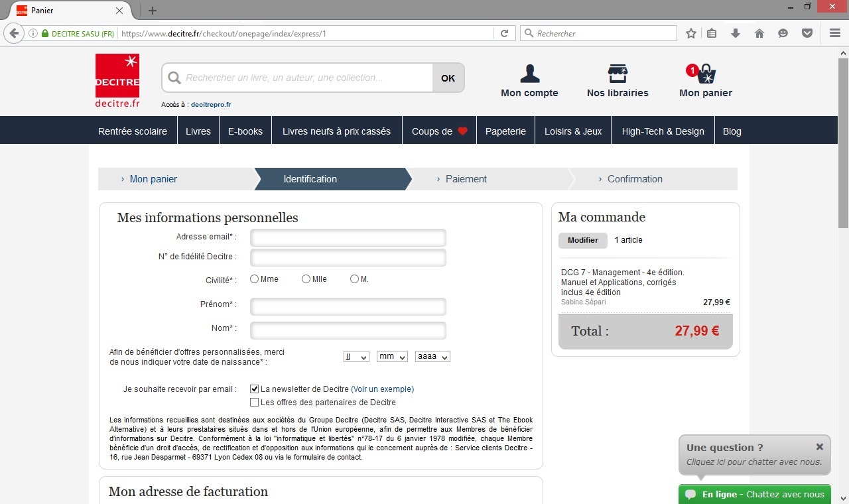Open Livres menu
The image size is (849, 504).
pyautogui.click(x=198, y=131)
